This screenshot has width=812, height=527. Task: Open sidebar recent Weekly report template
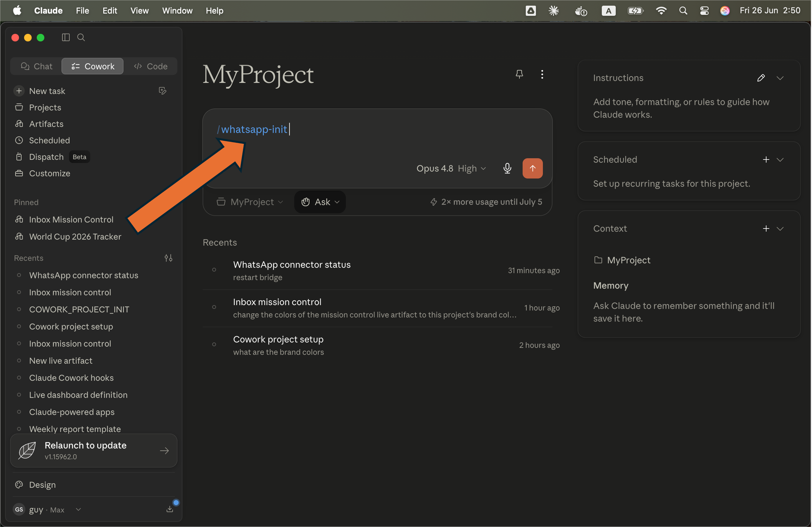click(x=75, y=429)
